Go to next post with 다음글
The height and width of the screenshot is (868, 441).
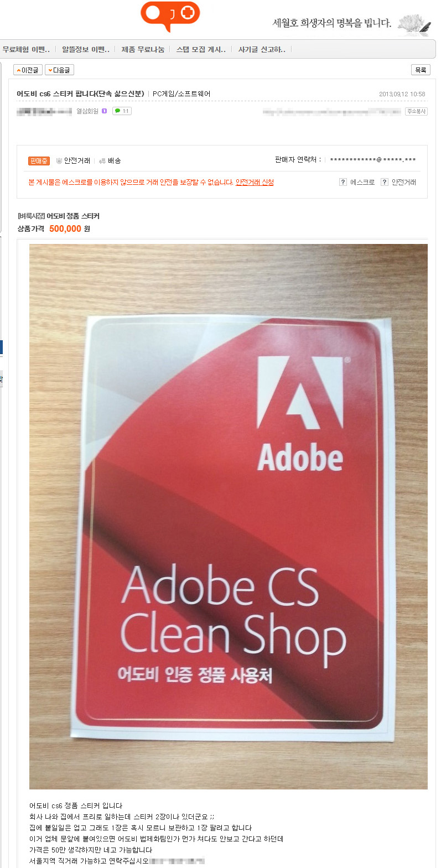click(59, 70)
